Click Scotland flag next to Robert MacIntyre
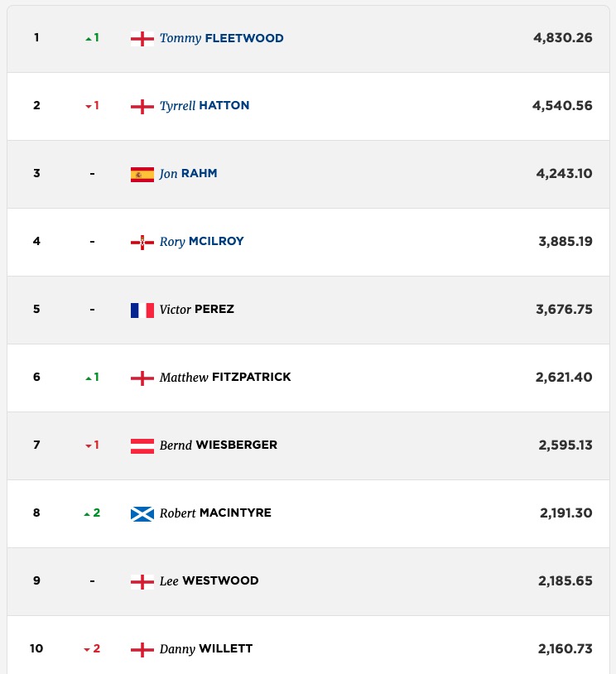Image resolution: width=616 pixels, height=674 pixels. click(x=142, y=514)
